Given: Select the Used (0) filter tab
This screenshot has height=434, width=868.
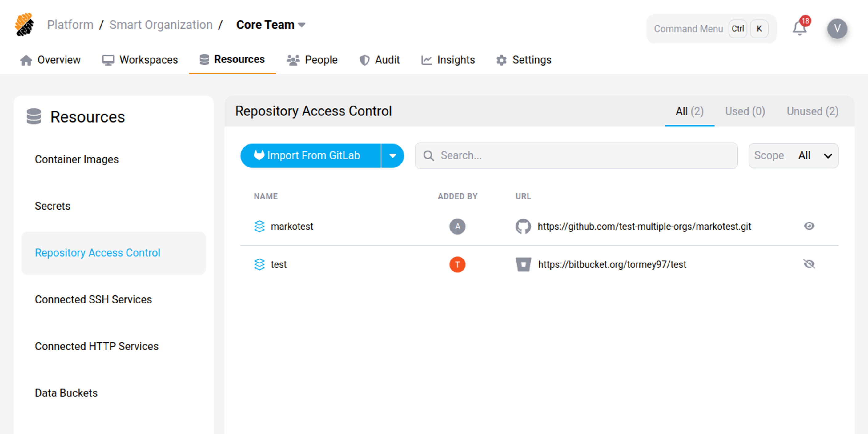Looking at the screenshot, I should click(x=745, y=111).
